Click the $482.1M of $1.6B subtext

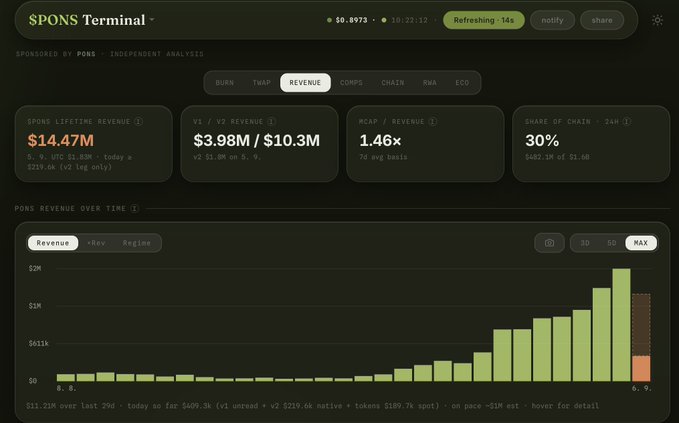pyautogui.click(x=557, y=157)
